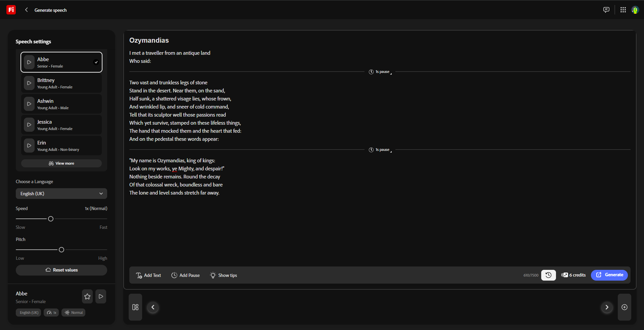Viewport: 644px width, 330px height.
Task: Select the Abbe voice card
Action: pos(61,62)
